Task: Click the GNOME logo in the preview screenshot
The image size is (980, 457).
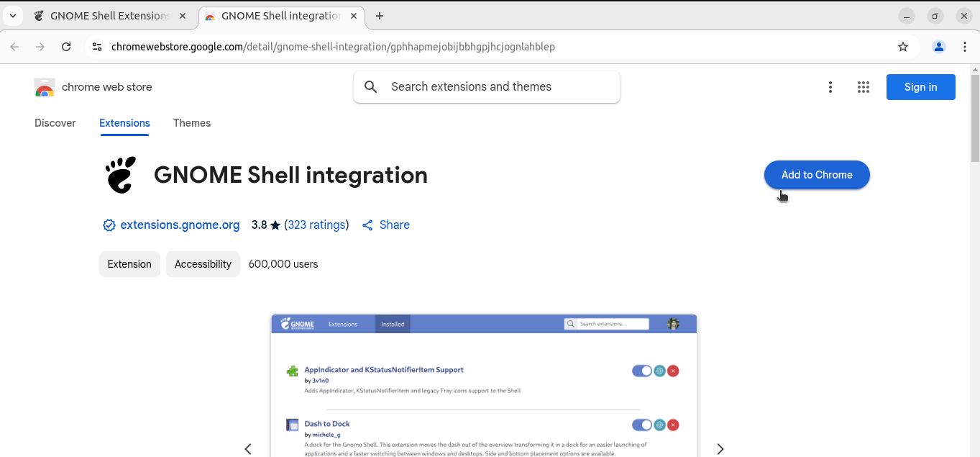Action: 298,324
